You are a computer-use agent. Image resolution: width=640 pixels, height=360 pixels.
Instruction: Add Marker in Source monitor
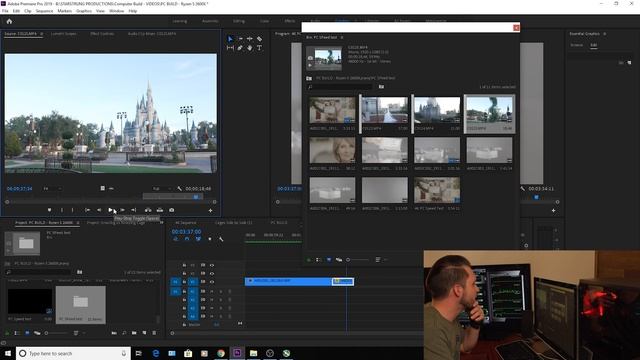[49, 210]
